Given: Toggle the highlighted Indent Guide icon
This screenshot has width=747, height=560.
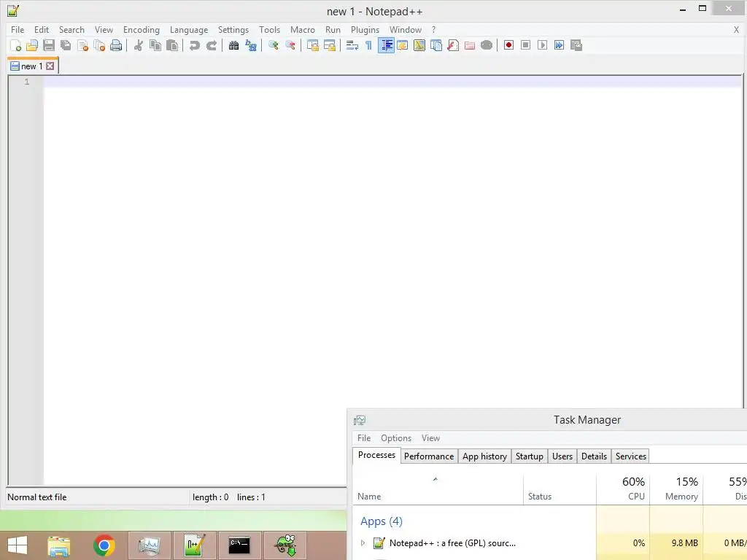Looking at the screenshot, I should [386, 45].
